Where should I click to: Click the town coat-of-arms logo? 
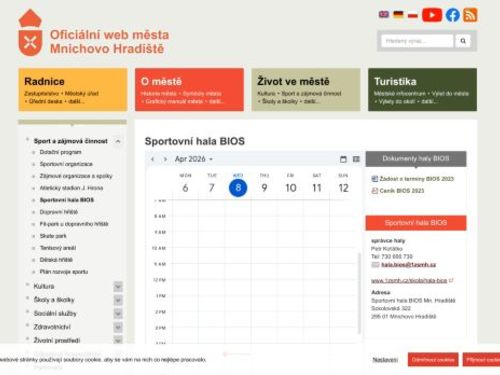[x=30, y=33]
